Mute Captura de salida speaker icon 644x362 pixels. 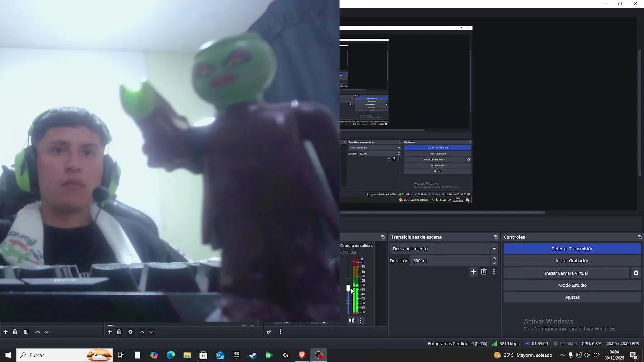click(x=351, y=320)
